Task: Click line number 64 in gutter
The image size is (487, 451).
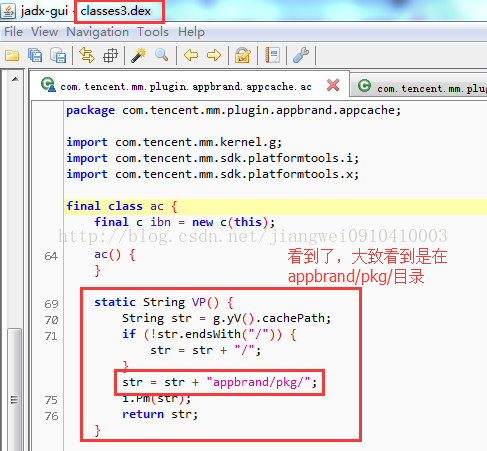Action: coord(51,256)
